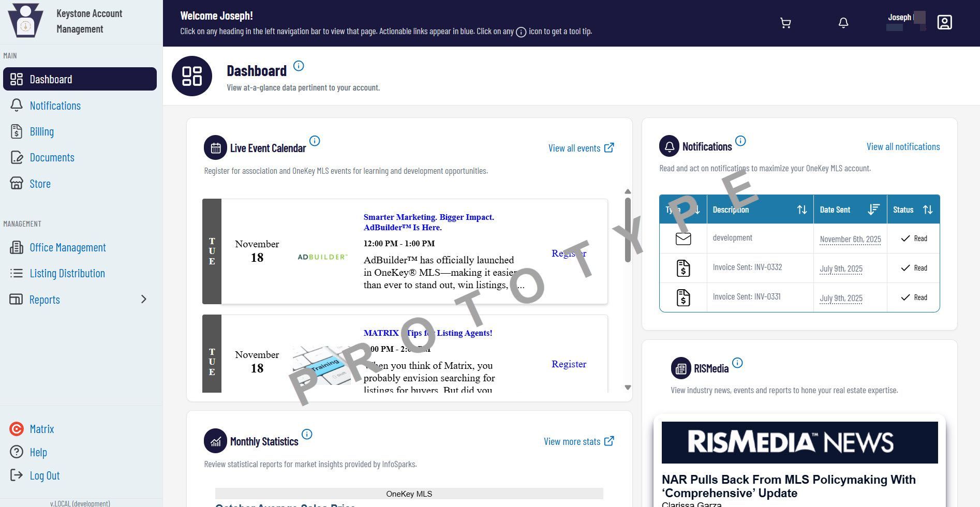Image resolution: width=980 pixels, height=507 pixels.
Task: Click the Notifications panel round bell icon
Action: coord(669,146)
